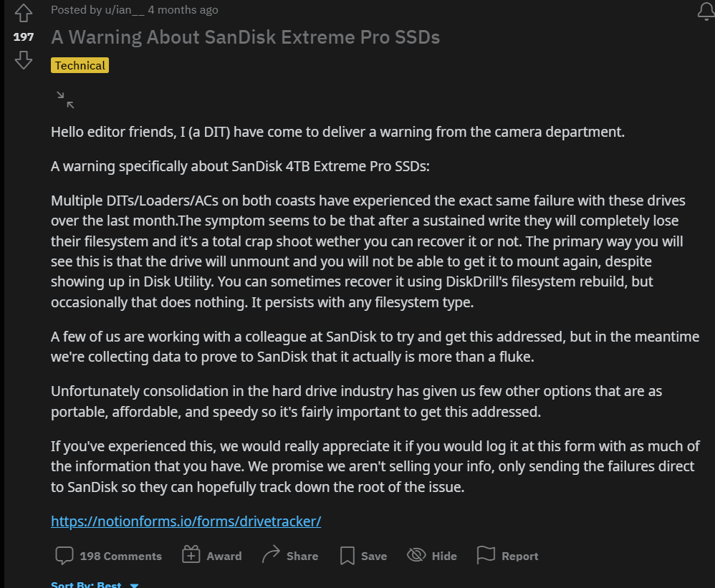715x588 pixels.
Task: Click the notification bell icon
Action: 706,11
